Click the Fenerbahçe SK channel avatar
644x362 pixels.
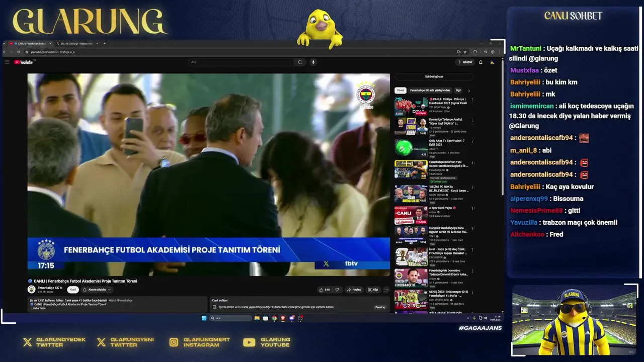coord(31,290)
